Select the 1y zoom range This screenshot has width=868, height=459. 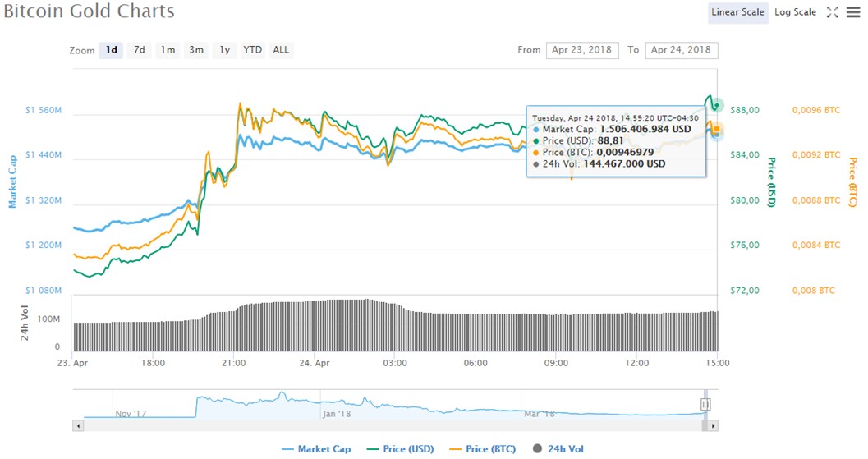tap(224, 50)
